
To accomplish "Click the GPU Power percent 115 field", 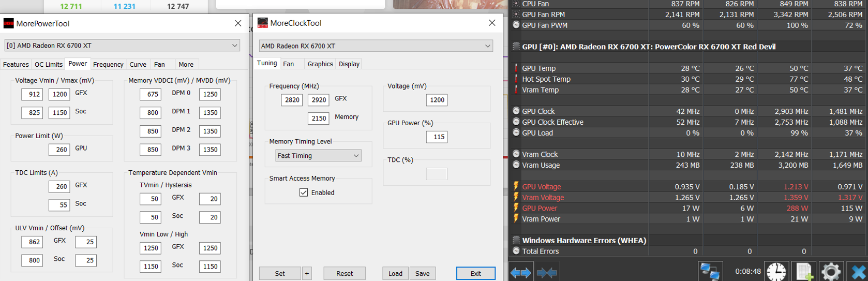I will (x=437, y=137).
